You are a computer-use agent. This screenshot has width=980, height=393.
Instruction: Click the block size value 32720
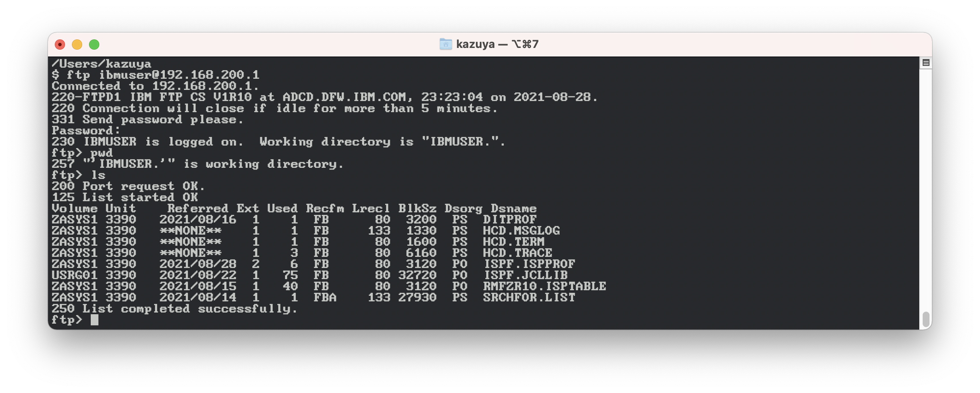[417, 275]
